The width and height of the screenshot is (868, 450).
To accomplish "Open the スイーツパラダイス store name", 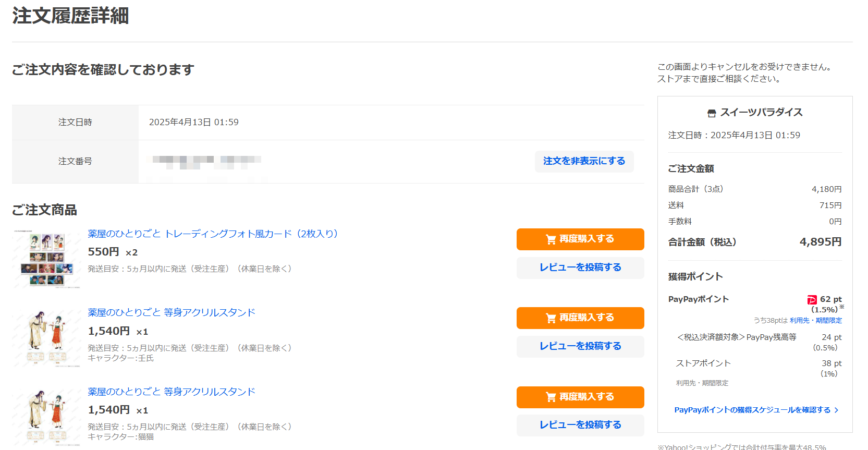I will pyautogui.click(x=761, y=113).
